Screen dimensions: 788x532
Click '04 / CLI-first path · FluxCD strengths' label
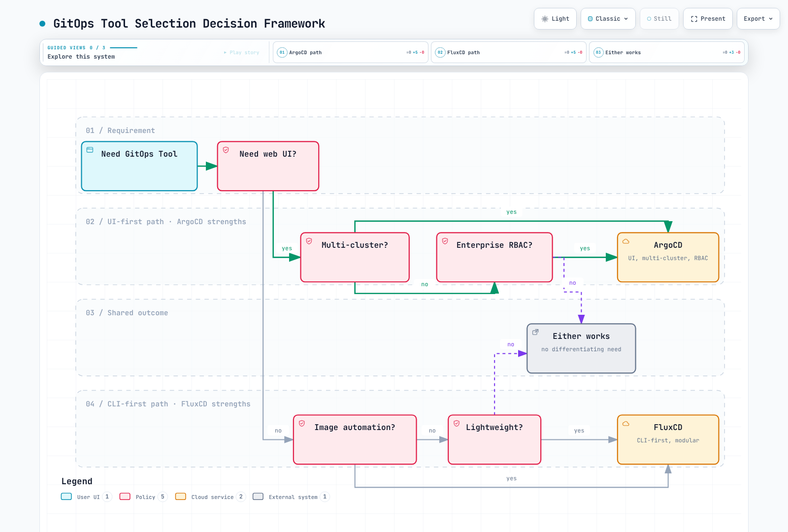168,404
